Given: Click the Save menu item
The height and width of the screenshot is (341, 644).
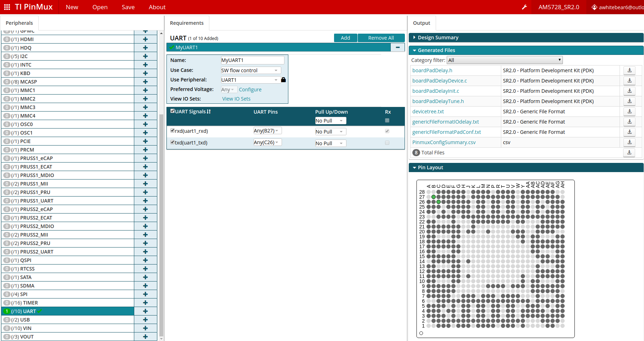Looking at the screenshot, I should [128, 7].
